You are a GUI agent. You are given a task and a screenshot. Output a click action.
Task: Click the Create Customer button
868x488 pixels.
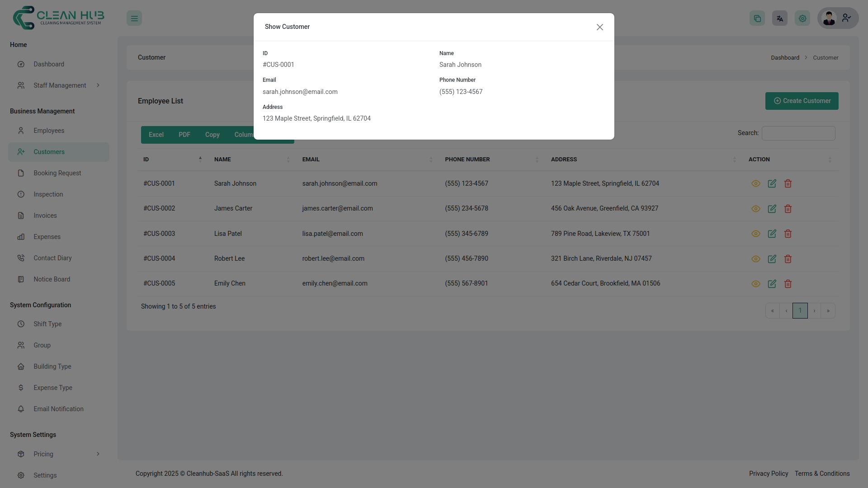click(x=801, y=101)
